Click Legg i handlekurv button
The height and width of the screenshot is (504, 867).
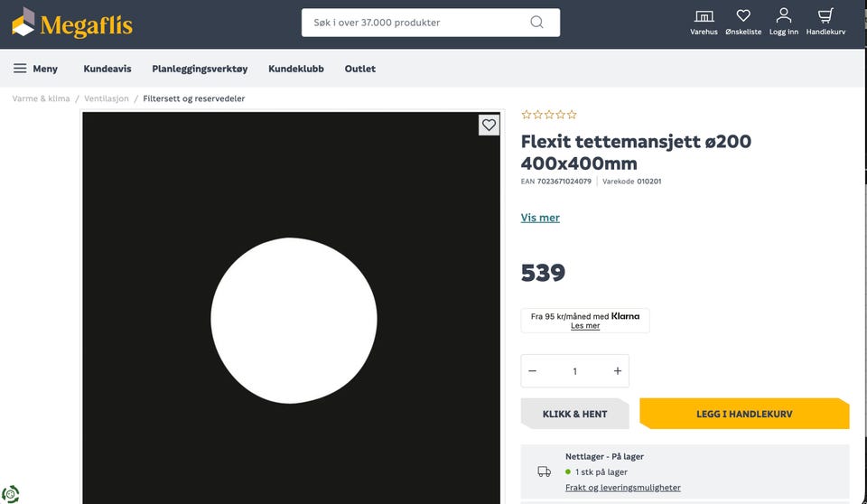tap(743, 414)
